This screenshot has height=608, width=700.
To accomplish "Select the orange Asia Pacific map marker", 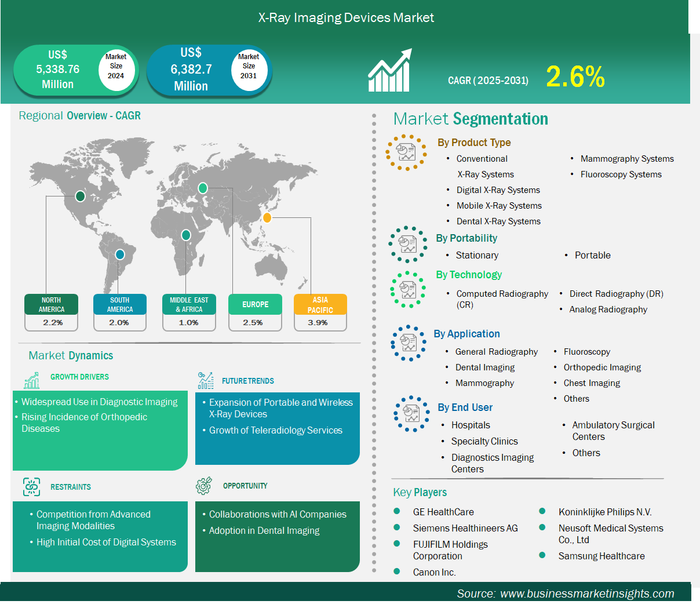I will 267,218.
